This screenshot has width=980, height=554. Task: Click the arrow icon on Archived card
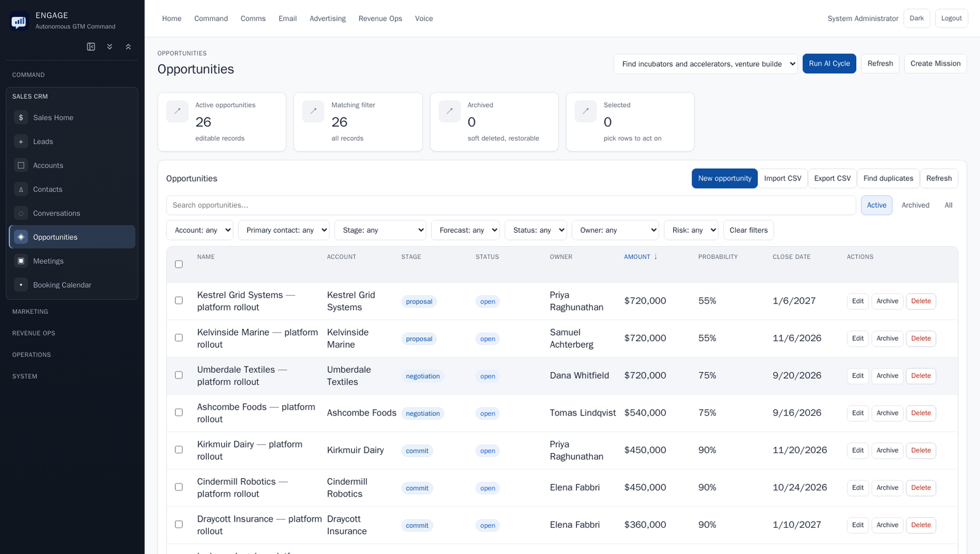point(450,111)
